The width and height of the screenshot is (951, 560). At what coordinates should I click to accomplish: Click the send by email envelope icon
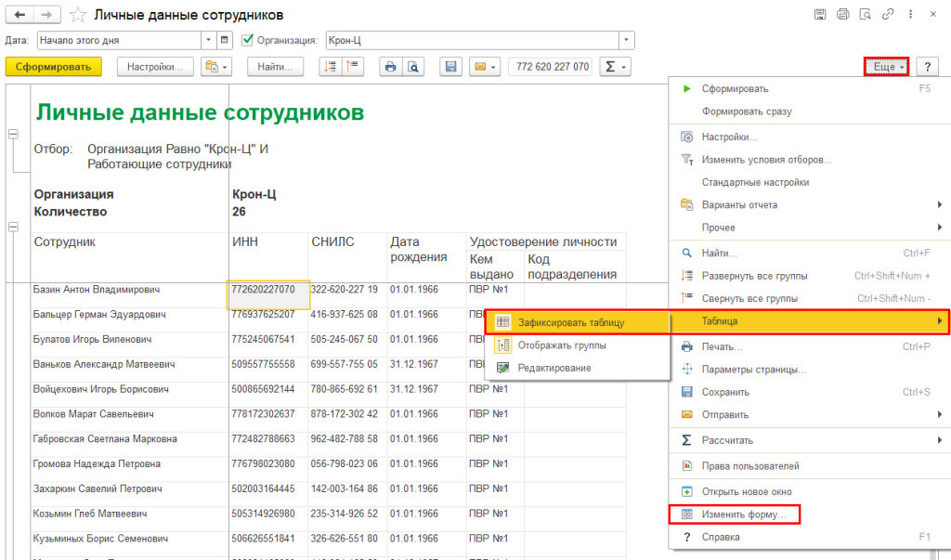click(x=484, y=67)
